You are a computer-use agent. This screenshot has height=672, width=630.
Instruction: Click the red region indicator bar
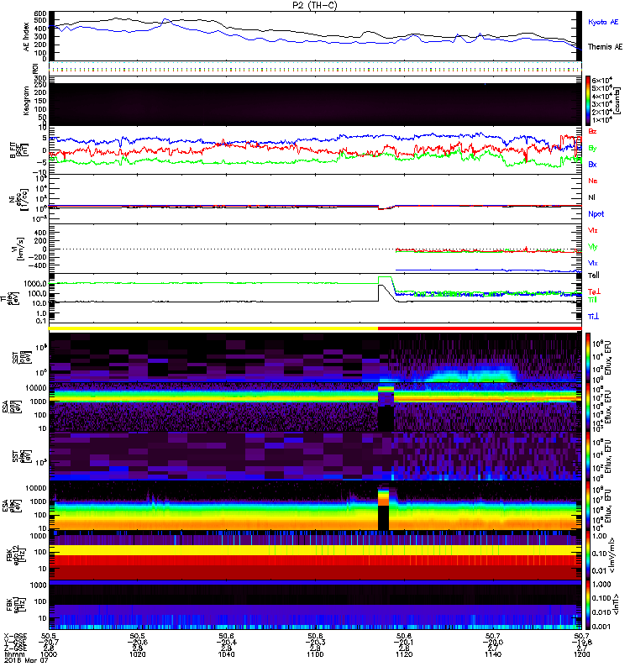tap(480, 328)
